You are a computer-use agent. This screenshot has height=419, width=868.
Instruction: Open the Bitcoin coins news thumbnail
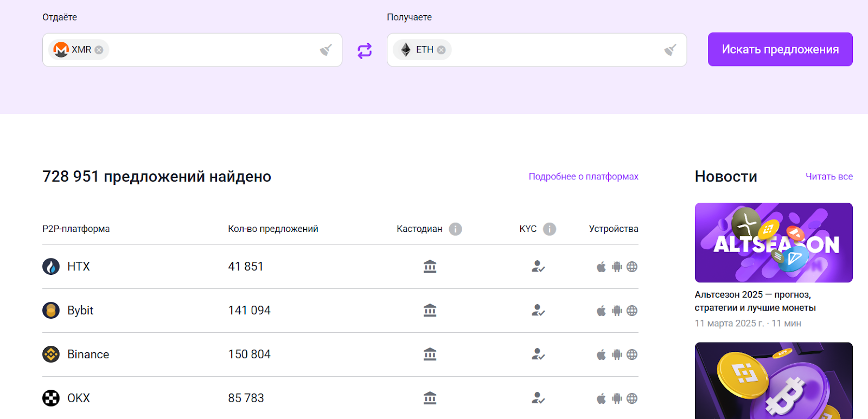(x=774, y=381)
